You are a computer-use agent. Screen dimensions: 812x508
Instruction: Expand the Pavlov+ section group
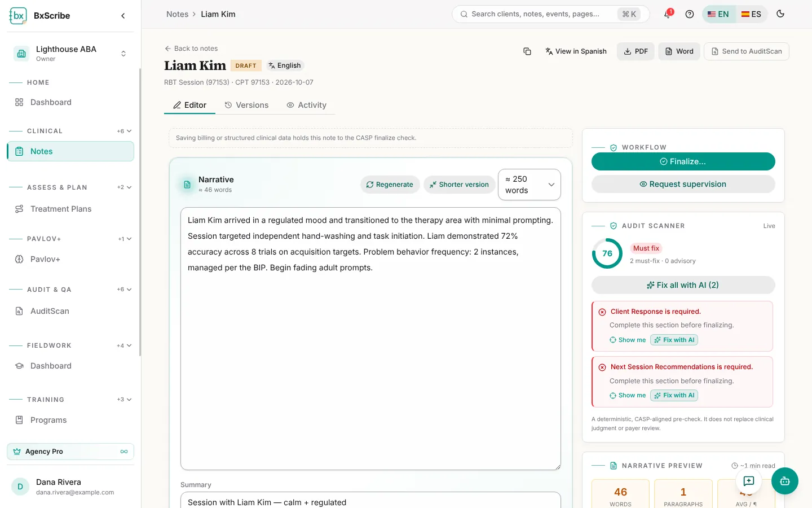[x=125, y=239]
